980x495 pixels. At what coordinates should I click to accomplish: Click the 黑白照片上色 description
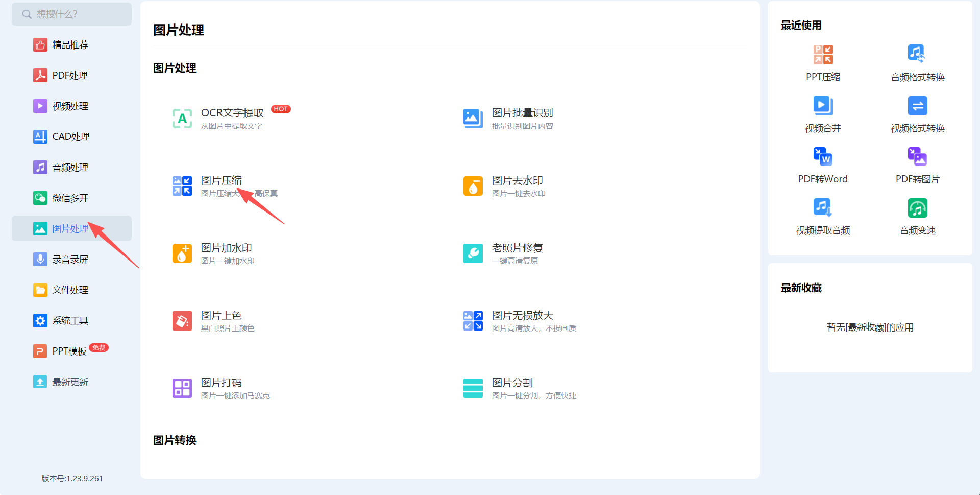click(228, 328)
